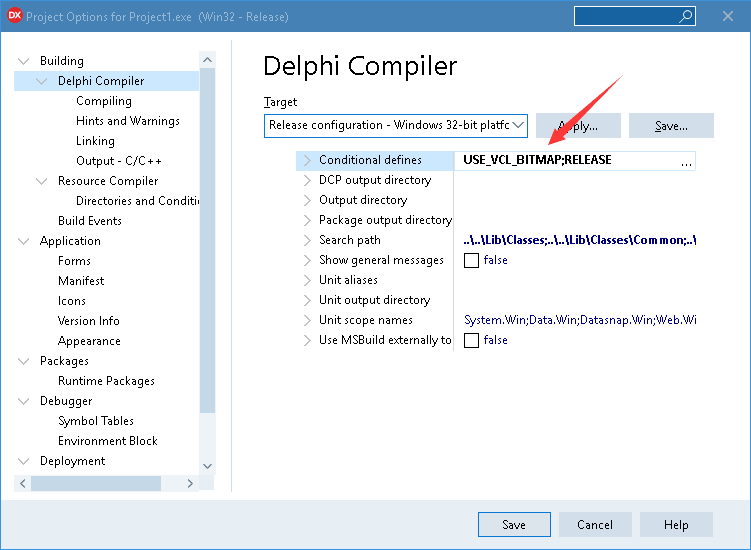Click the Cancel button
The width and height of the screenshot is (751, 550).
click(595, 525)
